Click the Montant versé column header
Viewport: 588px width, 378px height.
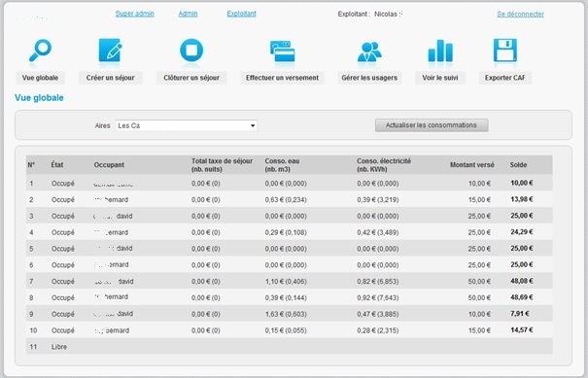click(x=472, y=164)
